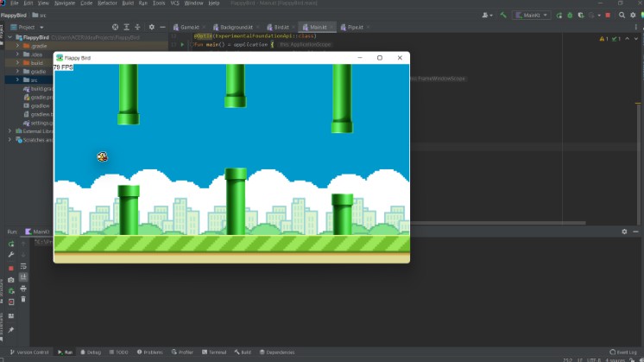Rerun MainKt from the top toolbar
The height and width of the screenshot is (362, 644).
(x=559, y=16)
